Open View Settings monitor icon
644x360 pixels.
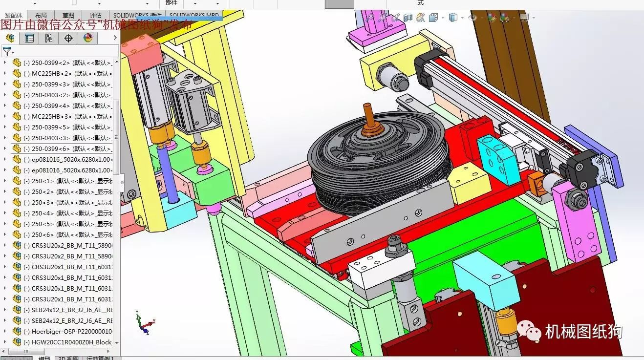click(x=524, y=17)
